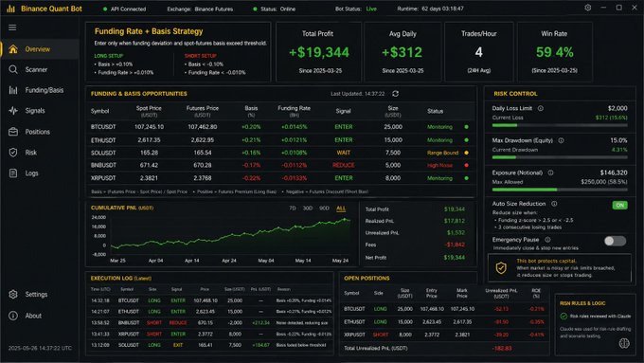The image size is (644, 363).
Task: Click the 14:32:18 BTCUSDT execution log entry
Action: [210, 300]
